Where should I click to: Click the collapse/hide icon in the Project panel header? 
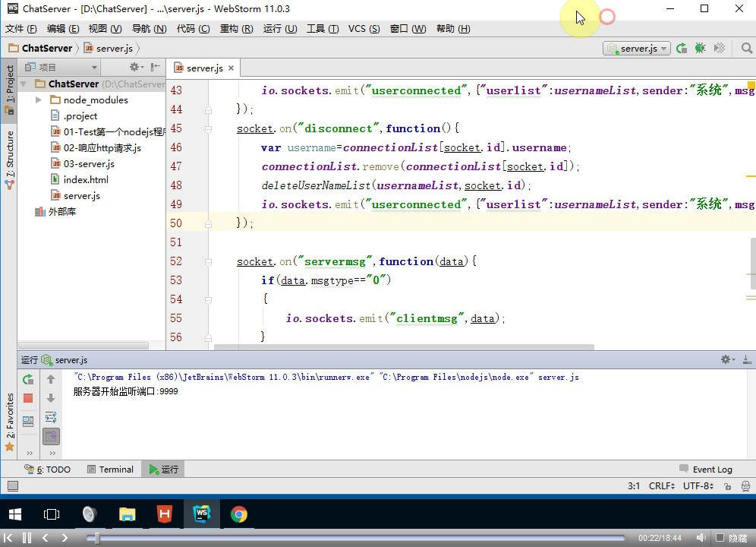pos(155,67)
